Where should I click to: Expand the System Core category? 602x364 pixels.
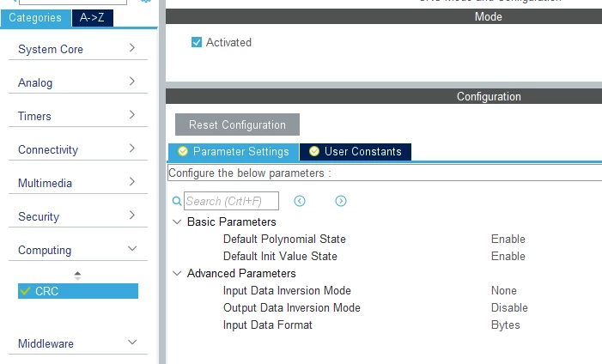[78, 49]
